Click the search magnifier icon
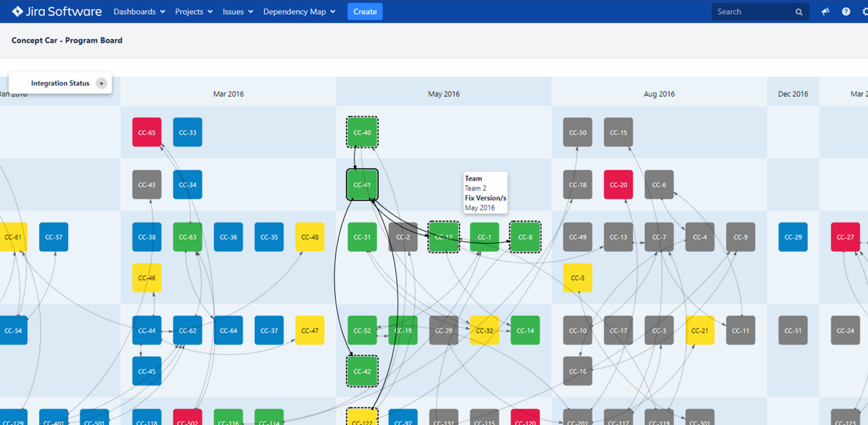 click(x=799, y=11)
